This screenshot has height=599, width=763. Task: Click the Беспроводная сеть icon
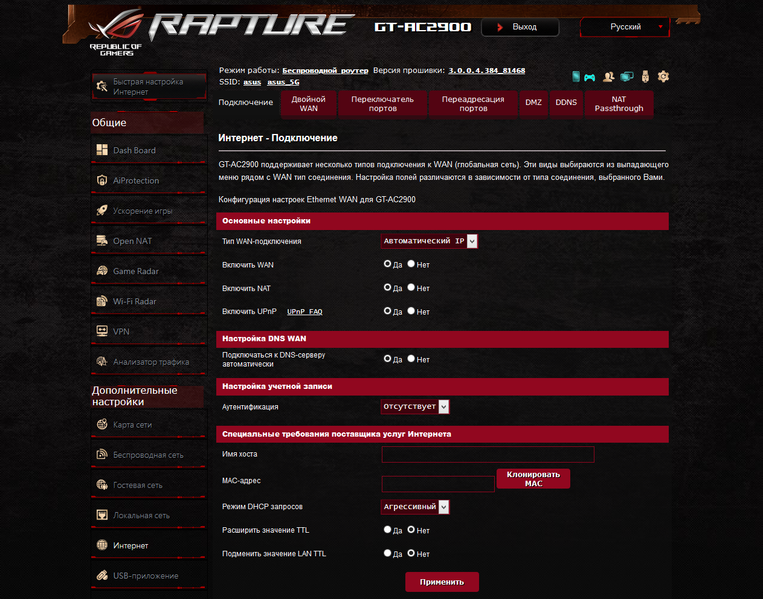coord(102,454)
